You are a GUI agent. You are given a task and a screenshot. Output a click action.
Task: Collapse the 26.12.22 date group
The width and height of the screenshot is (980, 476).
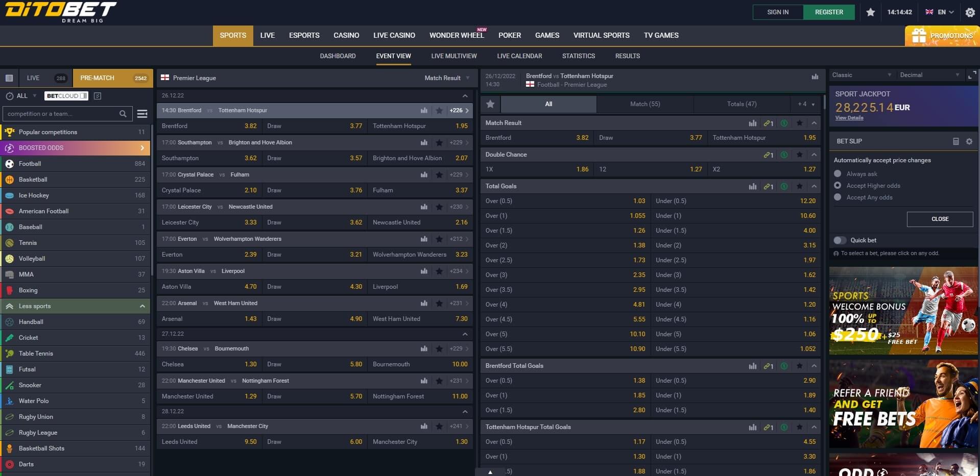465,96
